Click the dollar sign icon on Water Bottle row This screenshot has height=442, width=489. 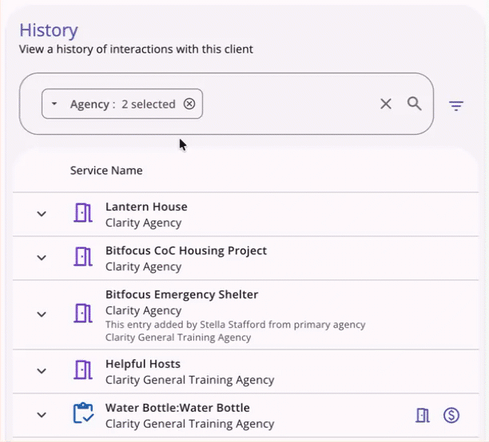(451, 415)
